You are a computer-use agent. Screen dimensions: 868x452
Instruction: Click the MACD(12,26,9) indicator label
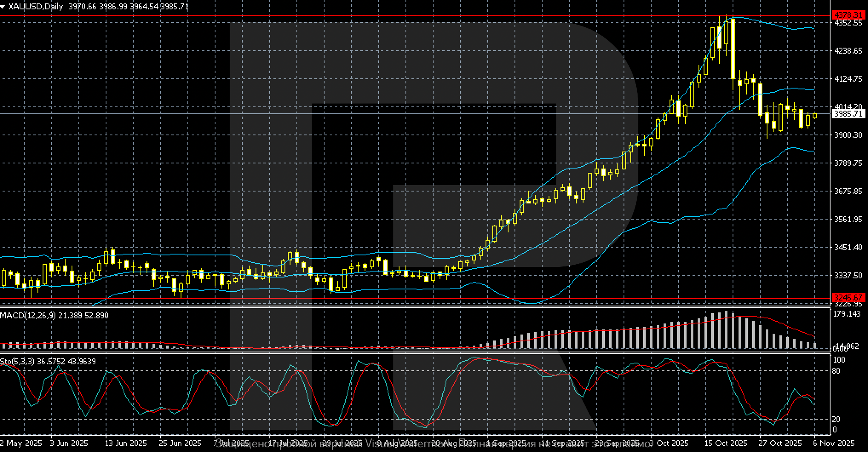[28, 315]
